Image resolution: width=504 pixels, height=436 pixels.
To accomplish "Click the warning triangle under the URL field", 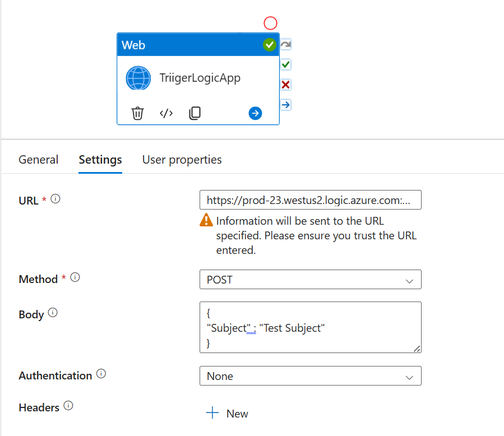I will 207,221.
